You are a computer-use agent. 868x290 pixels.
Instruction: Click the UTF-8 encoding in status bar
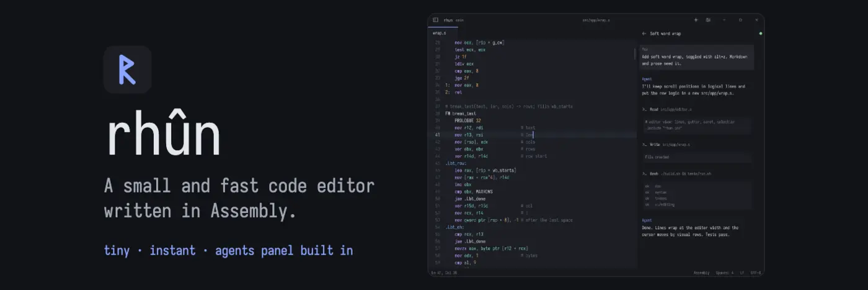pyautogui.click(x=756, y=273)
